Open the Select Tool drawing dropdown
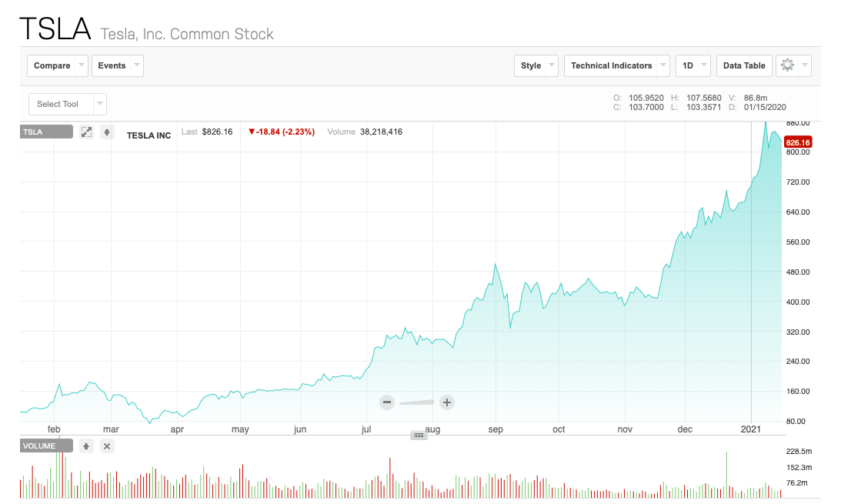 [68, 104]
